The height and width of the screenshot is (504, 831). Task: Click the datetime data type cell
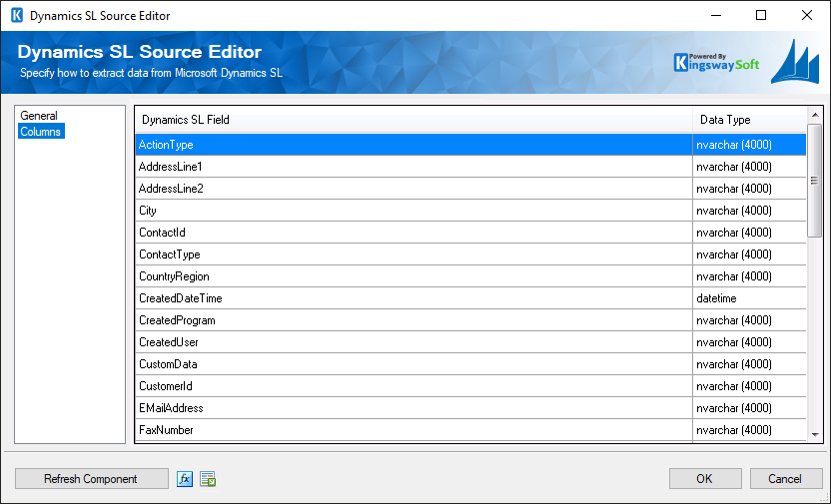(x=749, y=298)
